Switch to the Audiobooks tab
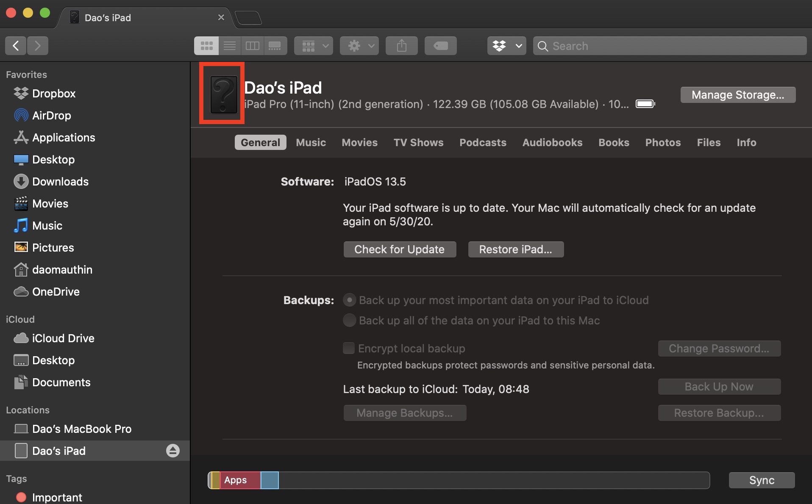 pos(553,142)
